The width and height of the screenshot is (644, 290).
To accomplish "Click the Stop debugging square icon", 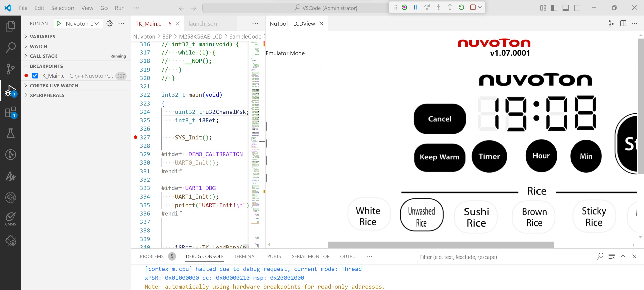I will (473, 7).
